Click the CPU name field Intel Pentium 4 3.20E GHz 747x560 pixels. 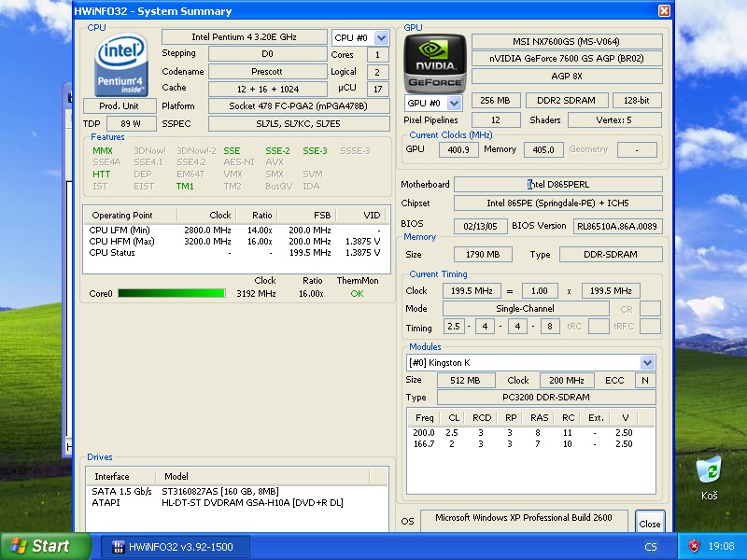coord(245,37)
